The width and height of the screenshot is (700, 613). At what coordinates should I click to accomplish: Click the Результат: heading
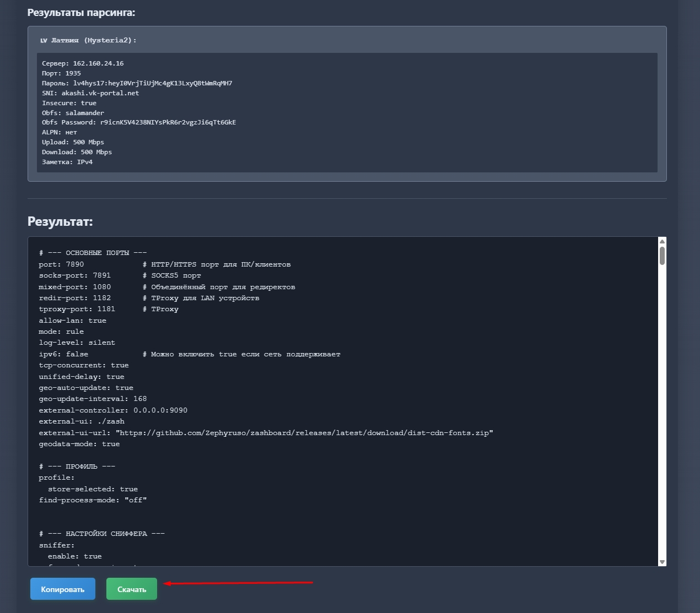(60, 221)
